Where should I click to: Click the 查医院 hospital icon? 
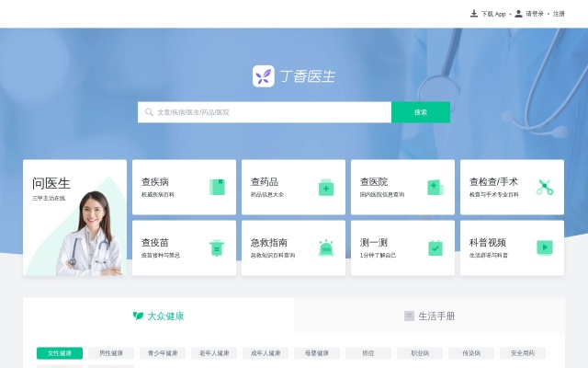point(435,187)
